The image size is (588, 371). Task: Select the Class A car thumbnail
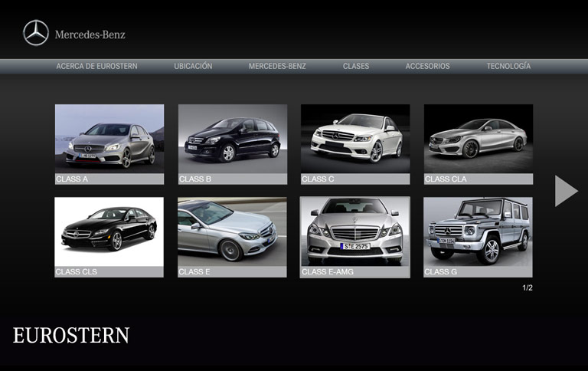[x=109, y=139]
